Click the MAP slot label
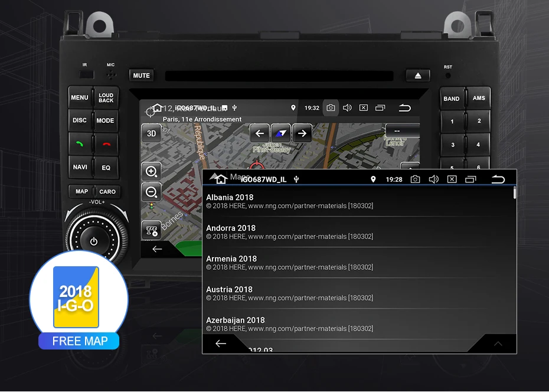 click(82, 191)
